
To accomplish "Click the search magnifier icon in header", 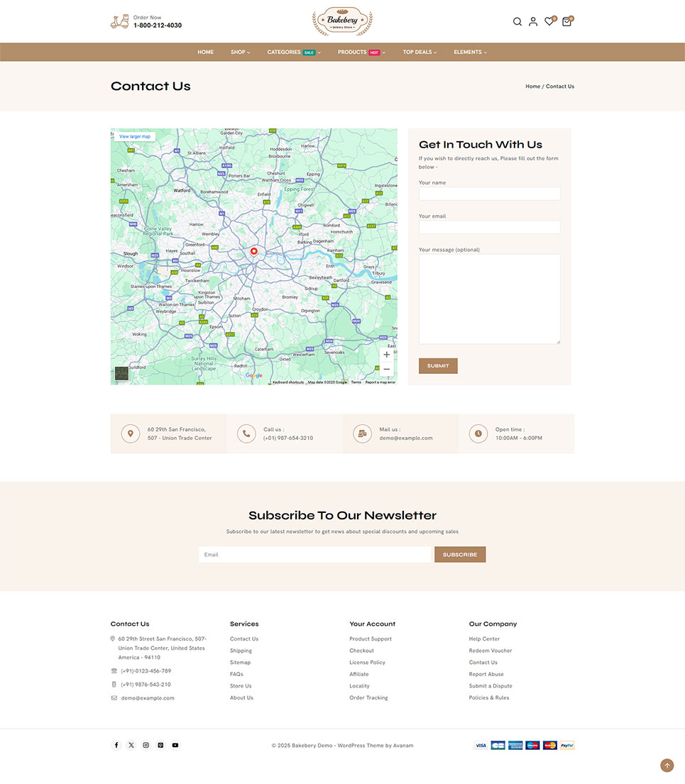I will pos(517,22).
